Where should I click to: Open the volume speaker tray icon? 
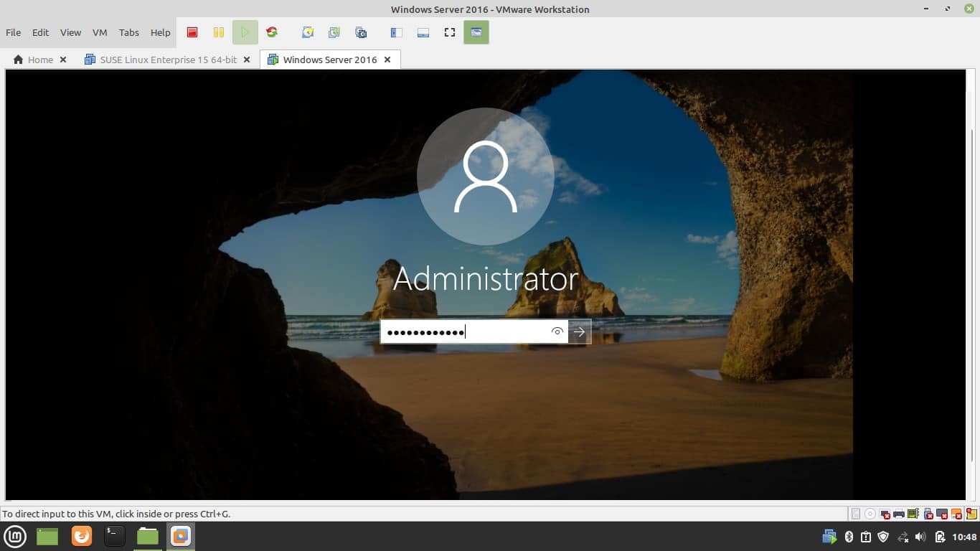coord(920,537)
